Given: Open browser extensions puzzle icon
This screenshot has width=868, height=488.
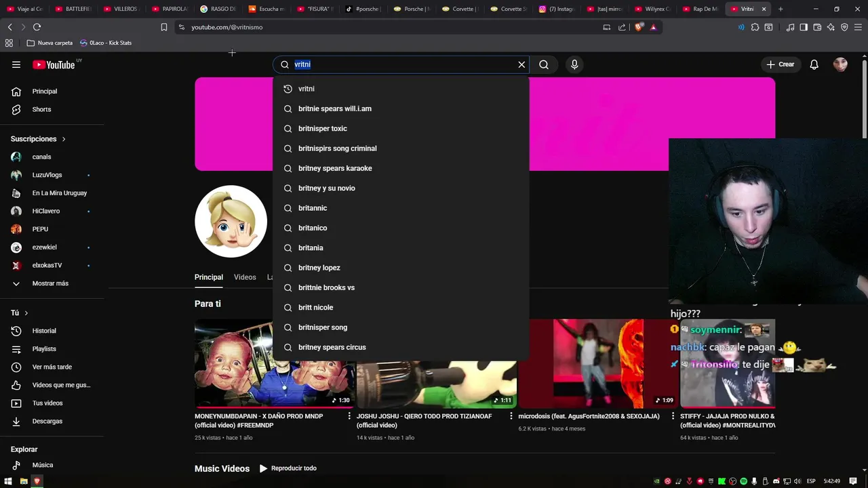Looking at the screenshot, I should coord(755,27).
